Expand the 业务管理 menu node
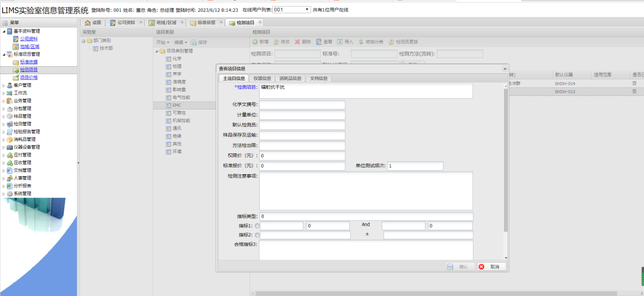Image resolution: width=644 pixels, height=296 pixels. pyautogui.click(x=4, y=101)
